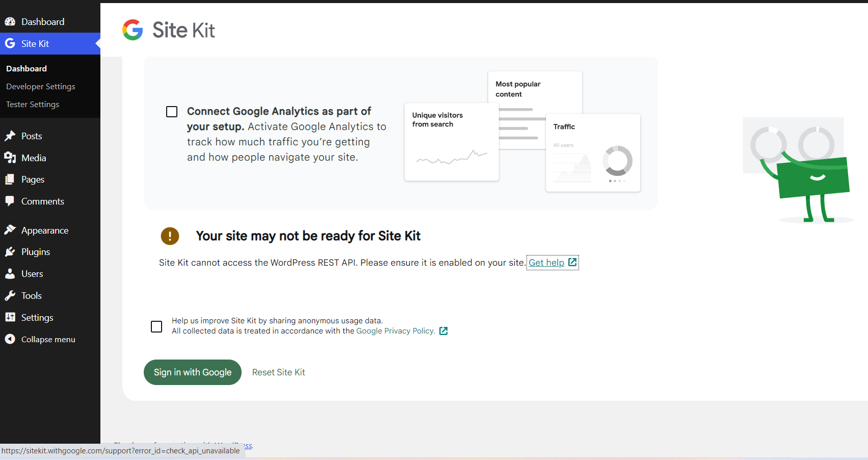Open the WordPress Settings menu
Viewport: 868px width, 460px height.
(x=37, y=318)
